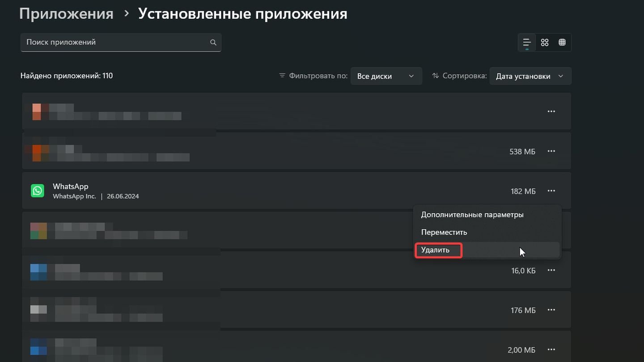644x362 pixels.
Task: Click the 26.06.2024 install date
Action: 123,196
